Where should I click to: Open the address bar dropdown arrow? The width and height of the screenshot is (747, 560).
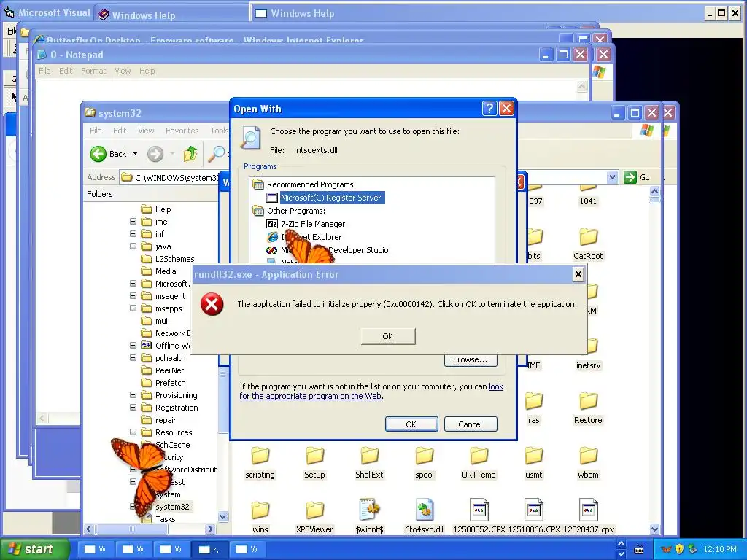[612, 177]
